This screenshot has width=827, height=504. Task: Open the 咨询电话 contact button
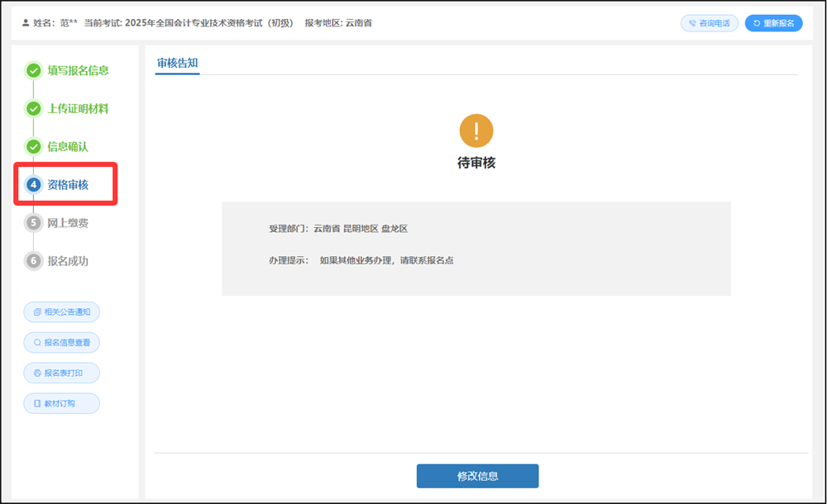[710, 23]
